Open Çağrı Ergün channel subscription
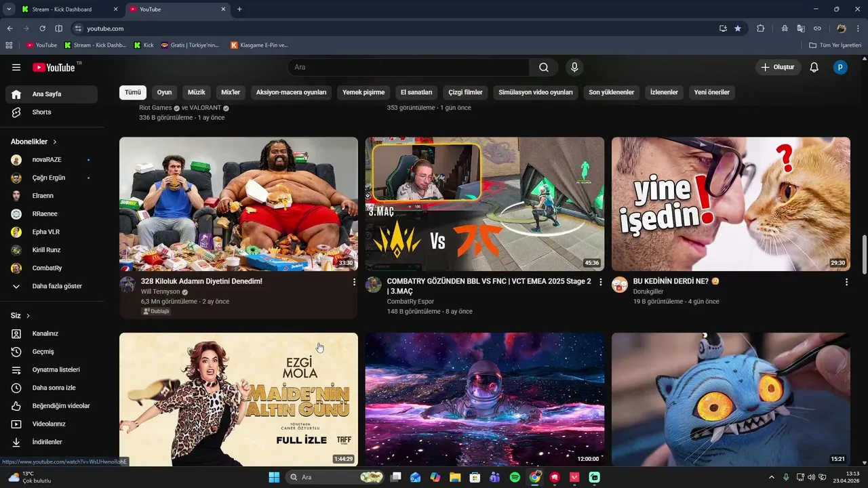The image size is (868, 488). coord(52,178)
